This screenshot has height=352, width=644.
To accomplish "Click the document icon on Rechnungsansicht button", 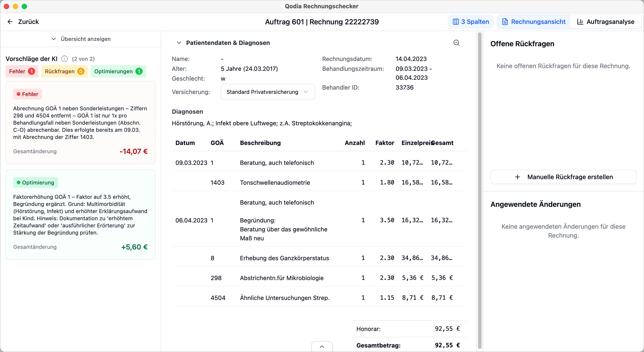I will pos(505,21).
